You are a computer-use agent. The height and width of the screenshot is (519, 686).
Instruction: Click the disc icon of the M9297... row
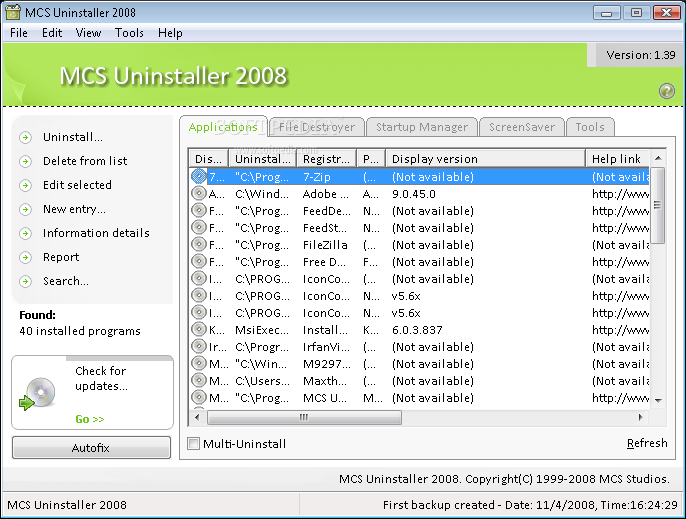point(199,363)
